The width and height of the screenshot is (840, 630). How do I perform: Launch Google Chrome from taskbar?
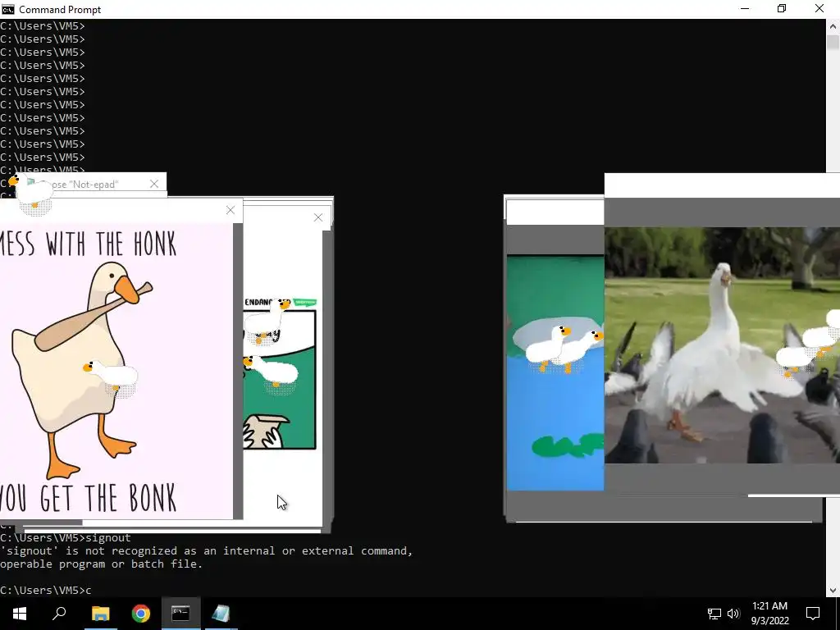coord(141,614)
